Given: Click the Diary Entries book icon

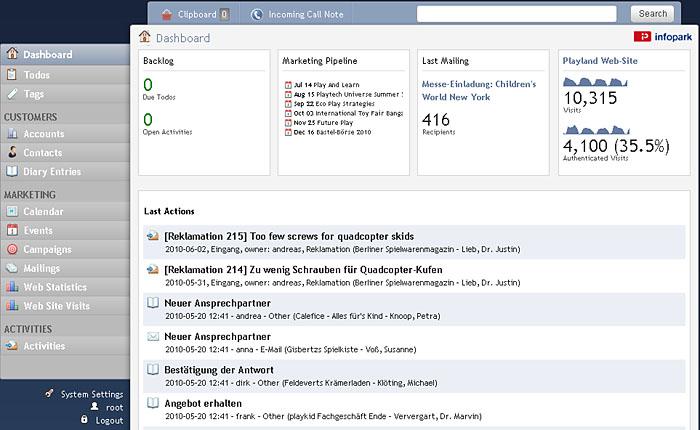Looking at the screenshot, I should pyautogui.click(x=12, y=171).
